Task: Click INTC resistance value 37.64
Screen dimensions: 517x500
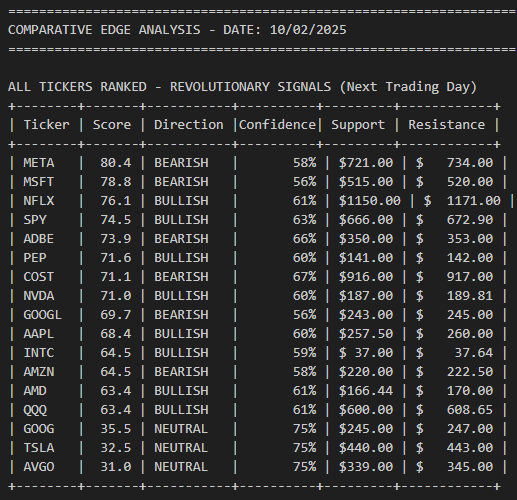Action: pos(474,353)
